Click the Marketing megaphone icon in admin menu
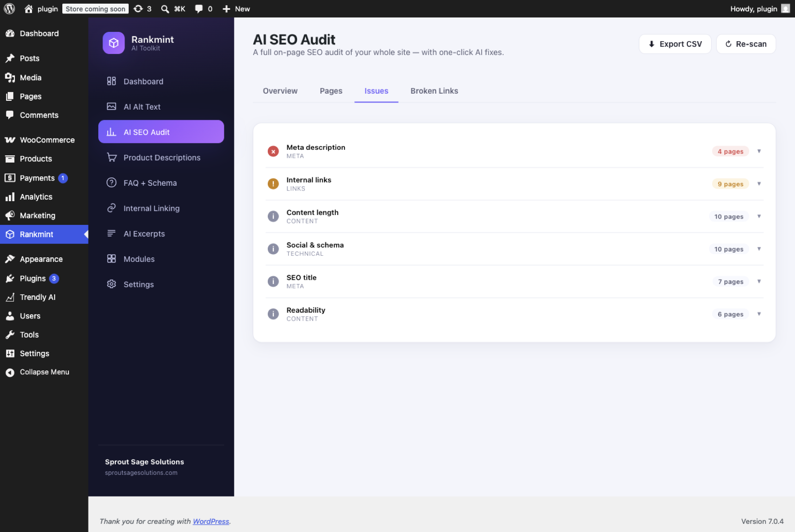The image size is (795, 532). (x=10, y=216)
